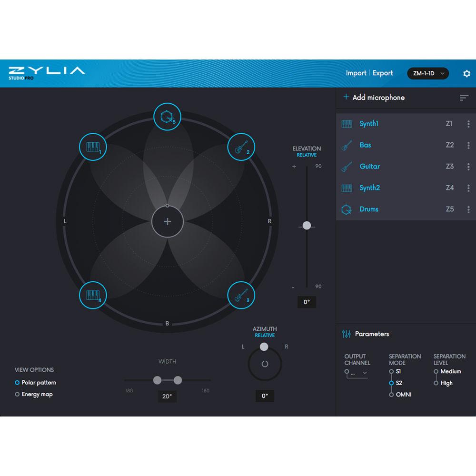Click the Elevation slider handle
476x476 pixels.
tap(307, 225)
